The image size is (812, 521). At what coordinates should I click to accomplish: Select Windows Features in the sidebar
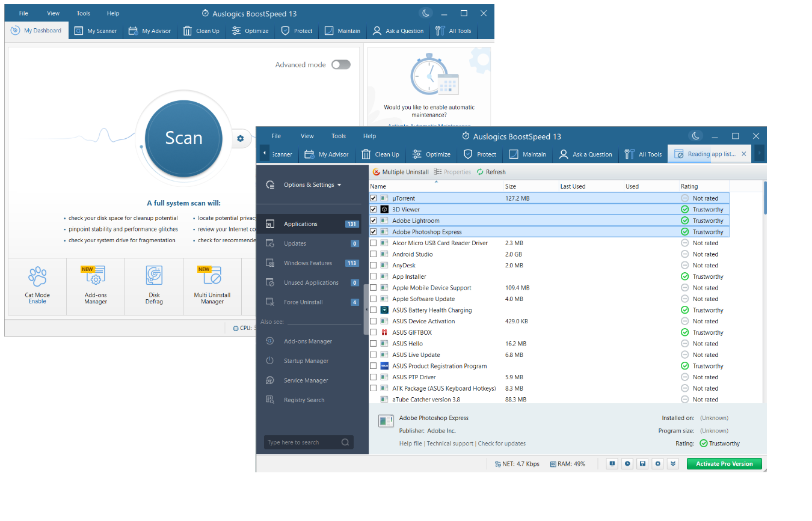tap(309, 263)
